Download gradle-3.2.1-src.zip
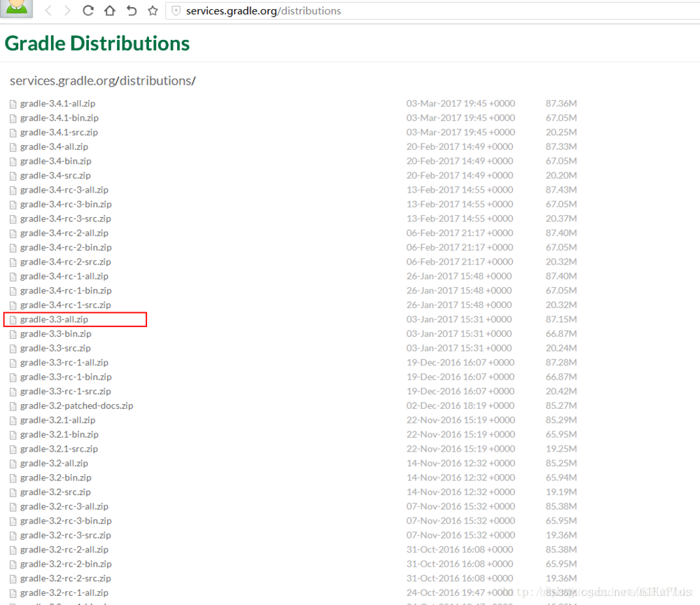The width and height of the screenshot is (700, 605). click(x=59, y=449)
